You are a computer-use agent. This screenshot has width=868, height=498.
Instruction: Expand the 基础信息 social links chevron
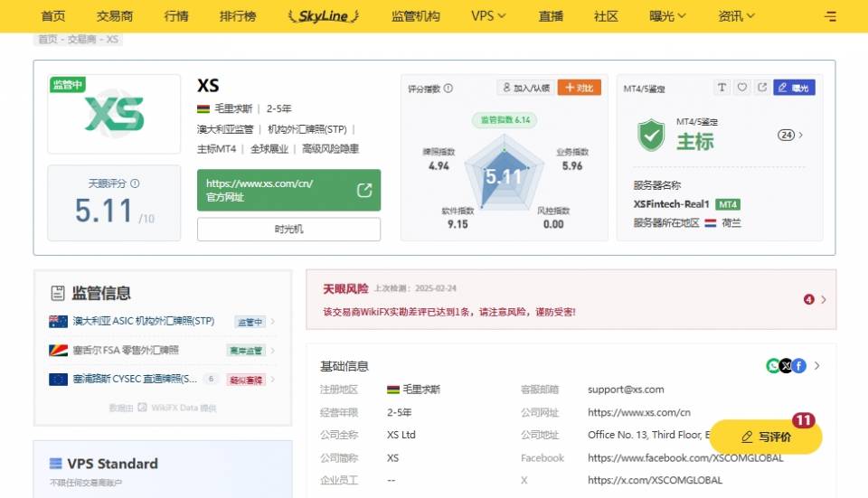point(817,366)
